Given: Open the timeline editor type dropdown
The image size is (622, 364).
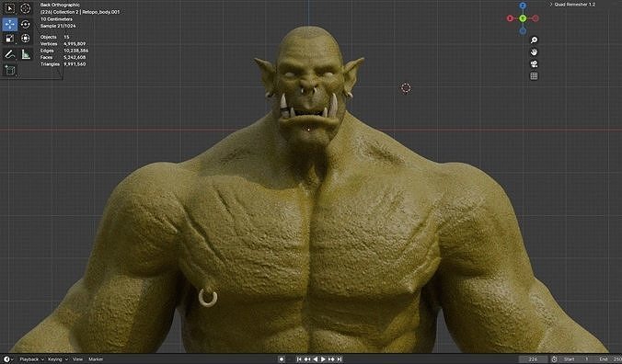Looking at the screenshot, I should point(8,359).
